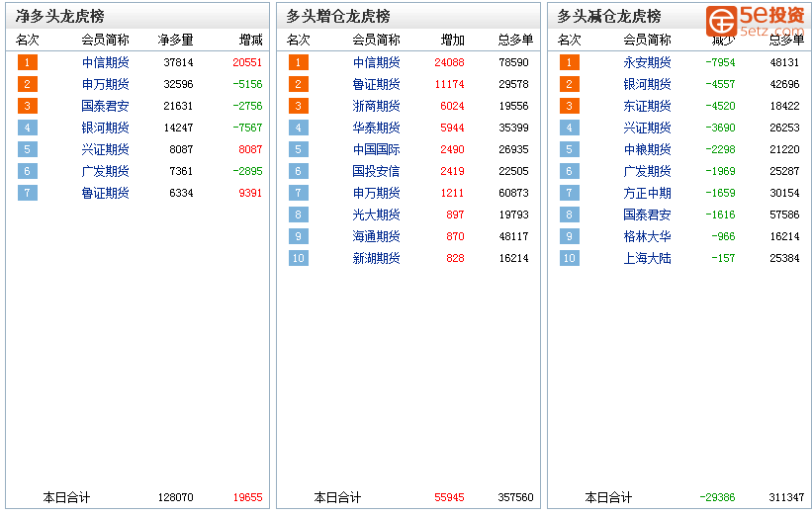Open 中信期货 link in 净多头龙虎榜
The width and height of the screenshot is (812, 515).
click(x=105, y=62)
